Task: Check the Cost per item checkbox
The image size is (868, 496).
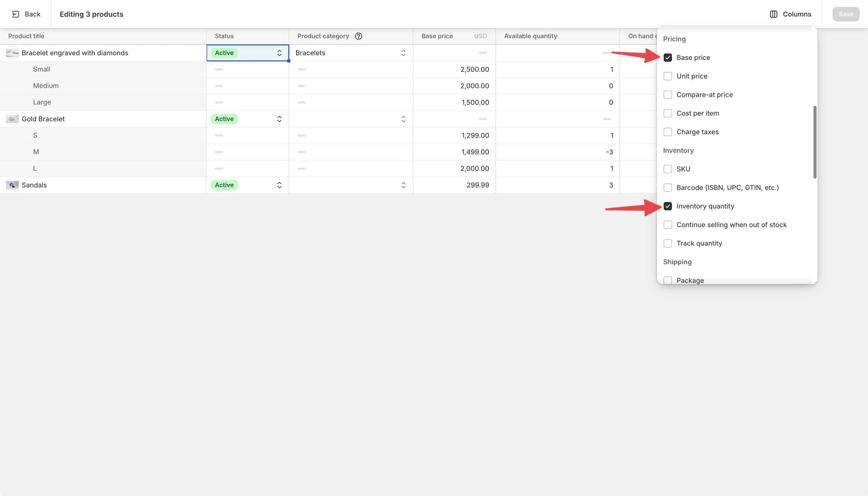Action: (x=668, y=113)
